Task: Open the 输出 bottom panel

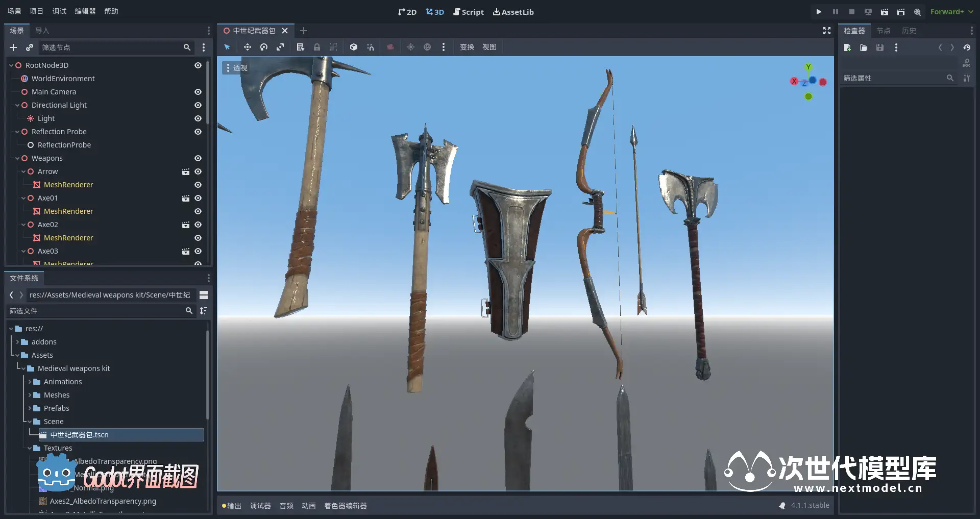Action: [x=232, y=506]
